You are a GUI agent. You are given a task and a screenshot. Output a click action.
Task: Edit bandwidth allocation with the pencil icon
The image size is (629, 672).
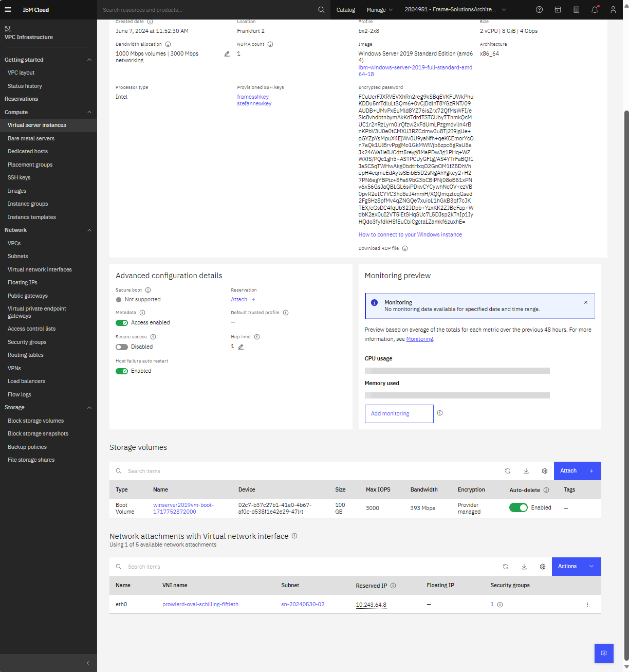click(227, 53)
